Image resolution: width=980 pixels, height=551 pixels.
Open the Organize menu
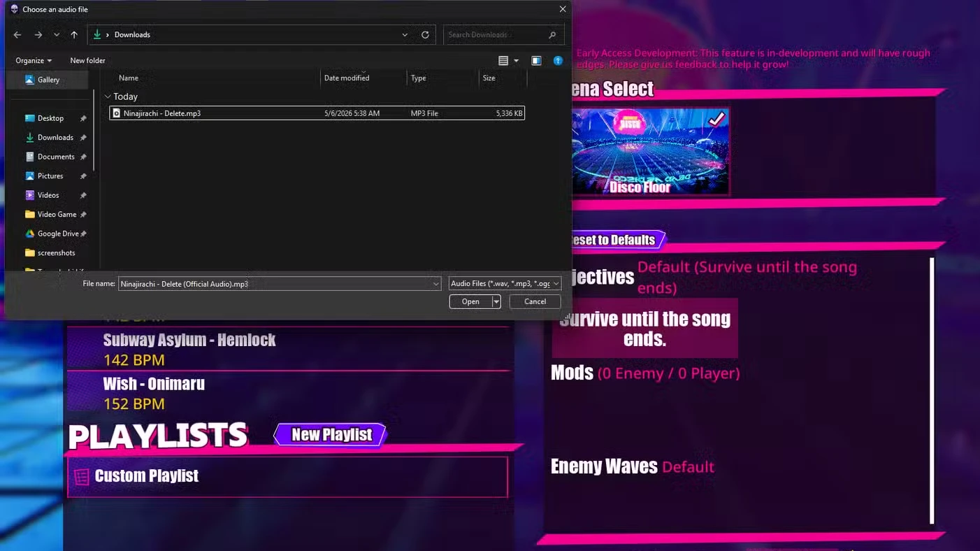[x=34, y=61]
